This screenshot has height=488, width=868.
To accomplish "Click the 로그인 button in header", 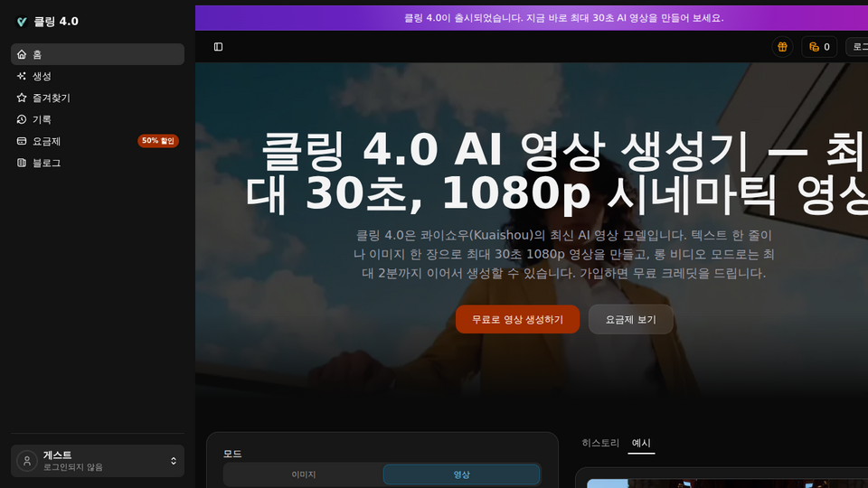I will 857,47.
